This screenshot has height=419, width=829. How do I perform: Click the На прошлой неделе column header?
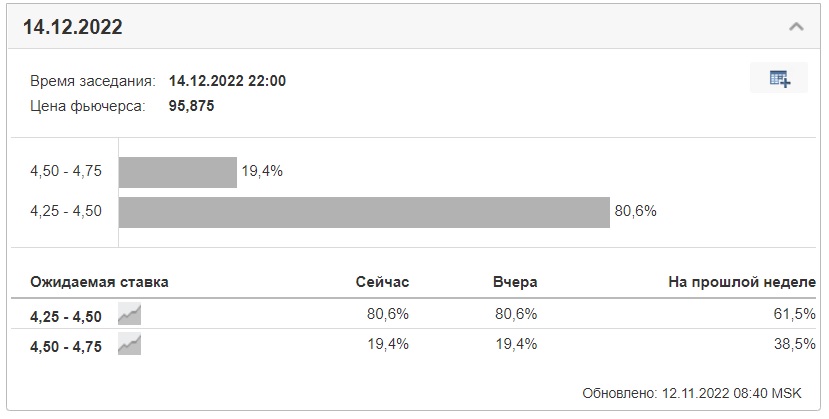[x=742, y=282]
